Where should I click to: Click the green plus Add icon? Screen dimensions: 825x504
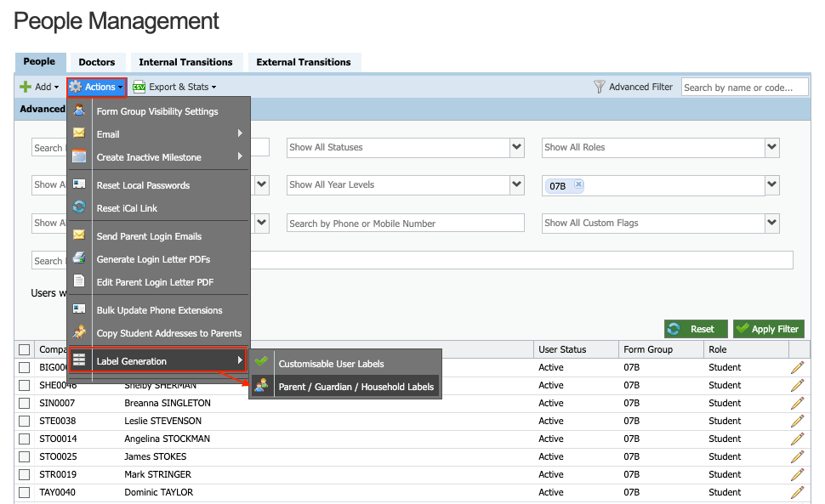[26, 87]
